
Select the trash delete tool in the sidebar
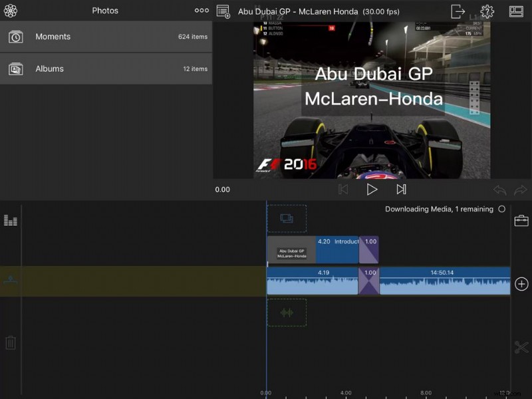pos(10,343)
